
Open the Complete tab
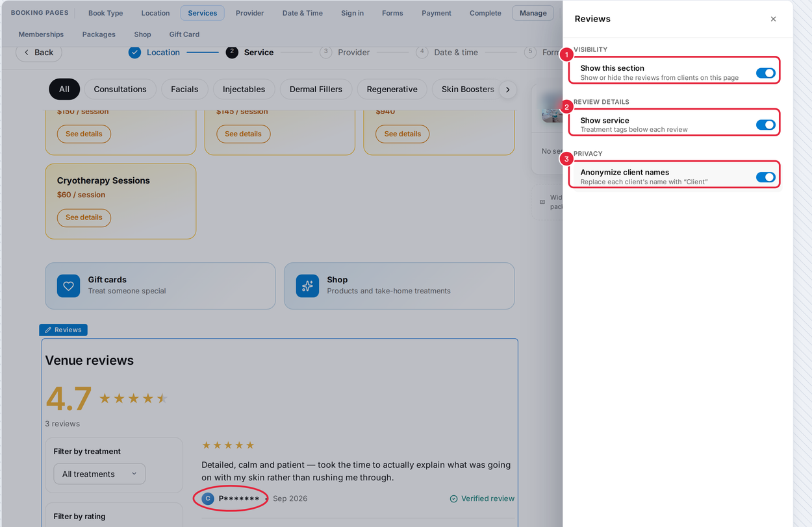coord(485,13)
